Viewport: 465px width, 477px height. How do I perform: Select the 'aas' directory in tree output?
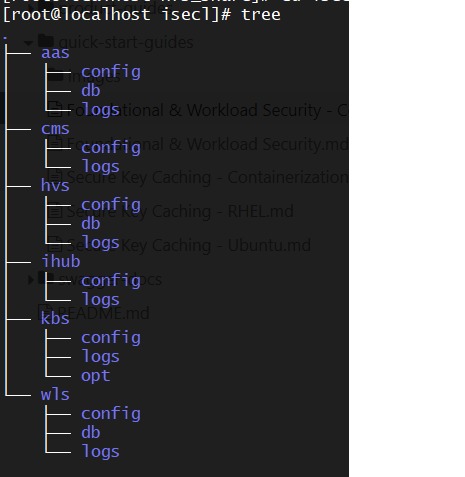pos(55,53)
